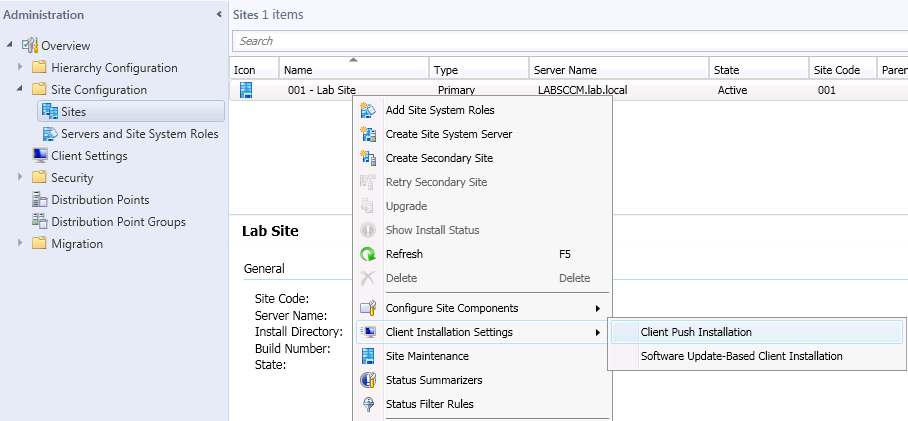Click the Client Installation Settings icon
This screenshot has height=421, width=908.
click(368, 332)
